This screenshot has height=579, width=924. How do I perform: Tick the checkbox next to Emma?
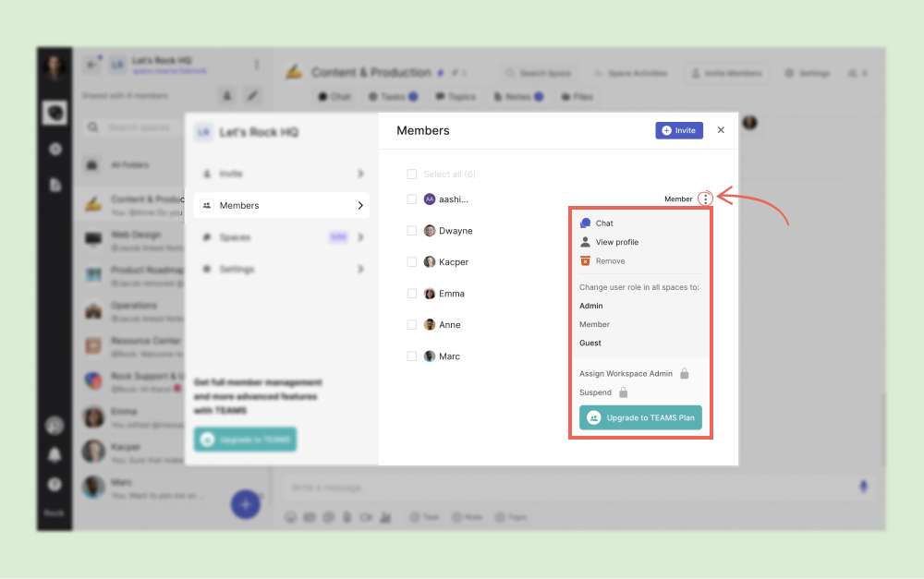point(412,294)
